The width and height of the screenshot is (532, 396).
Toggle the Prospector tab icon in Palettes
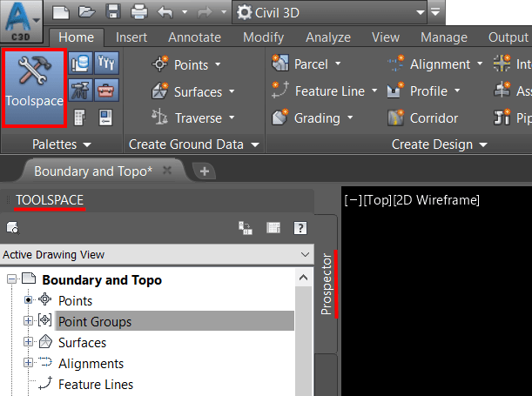pos(80,63)
